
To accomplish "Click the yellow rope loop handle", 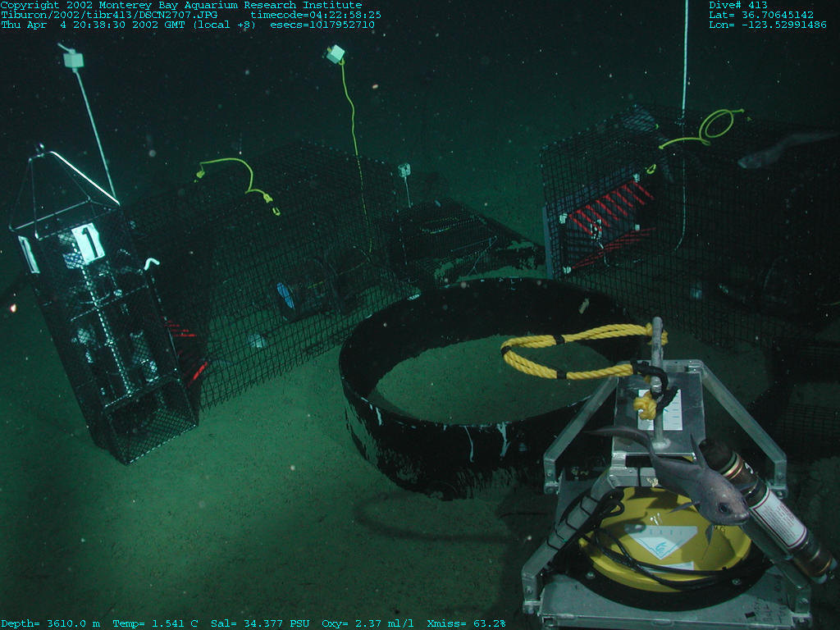I will tap(574, 353).
